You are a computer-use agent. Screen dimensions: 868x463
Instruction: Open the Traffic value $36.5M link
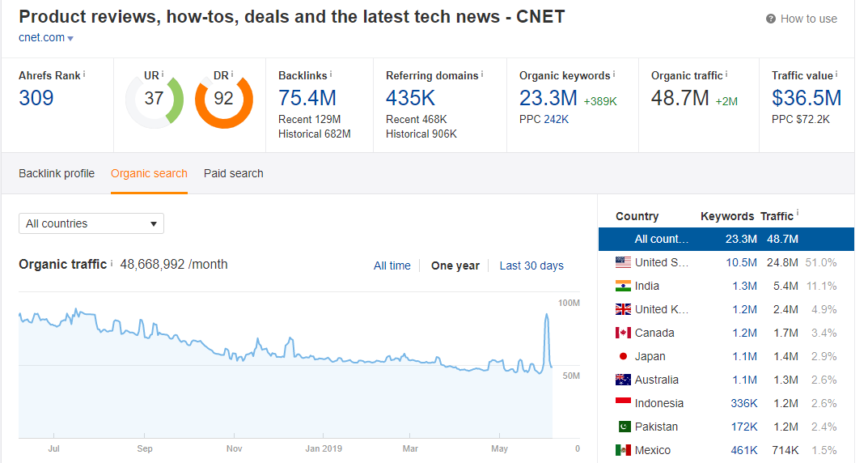[x=806, y=98]
